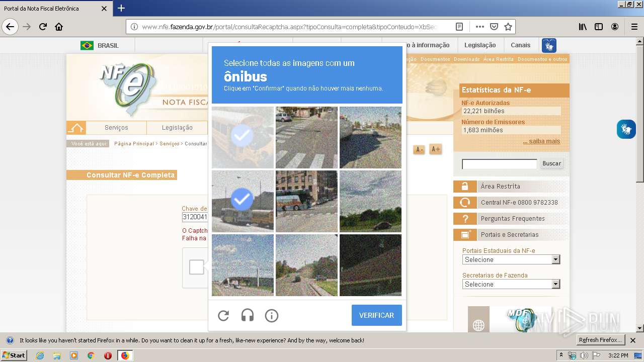The width and height of the screenshot is (644, 362).
Task: Open the Firefox home page icon
Action: click(x=59, y=27)
